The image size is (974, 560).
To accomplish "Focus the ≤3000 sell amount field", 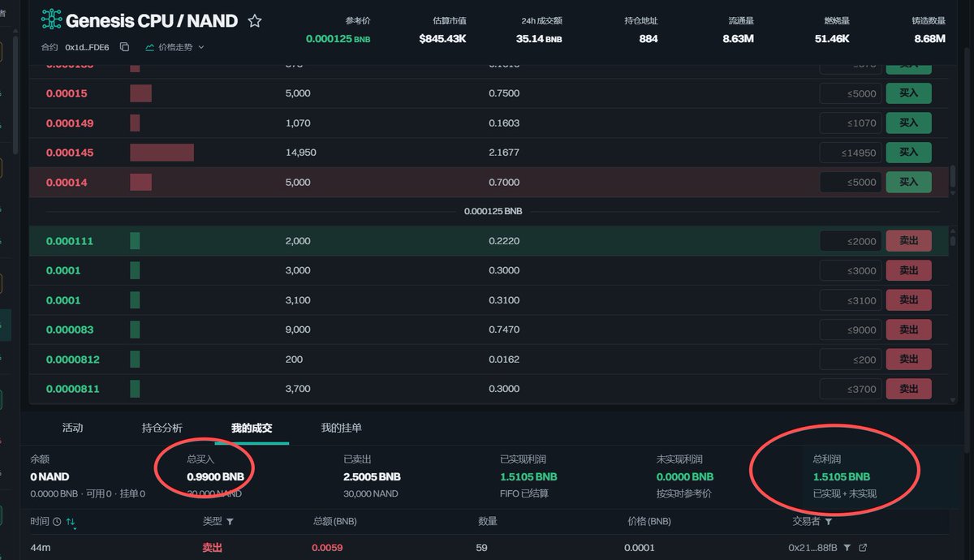I will 851,270.
